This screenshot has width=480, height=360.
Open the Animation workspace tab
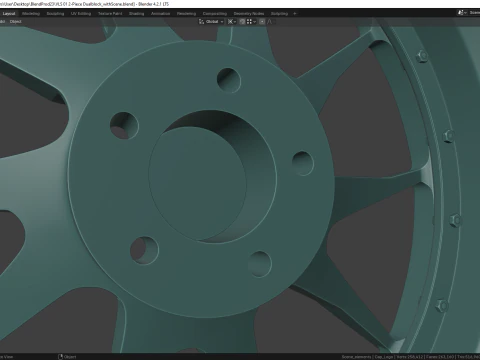(x=161, y=14)
